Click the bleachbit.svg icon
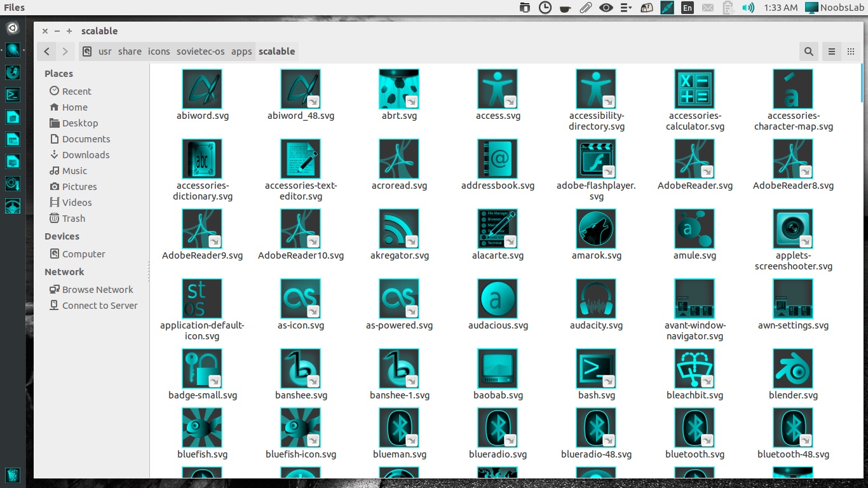 click(x=695, y=369)
